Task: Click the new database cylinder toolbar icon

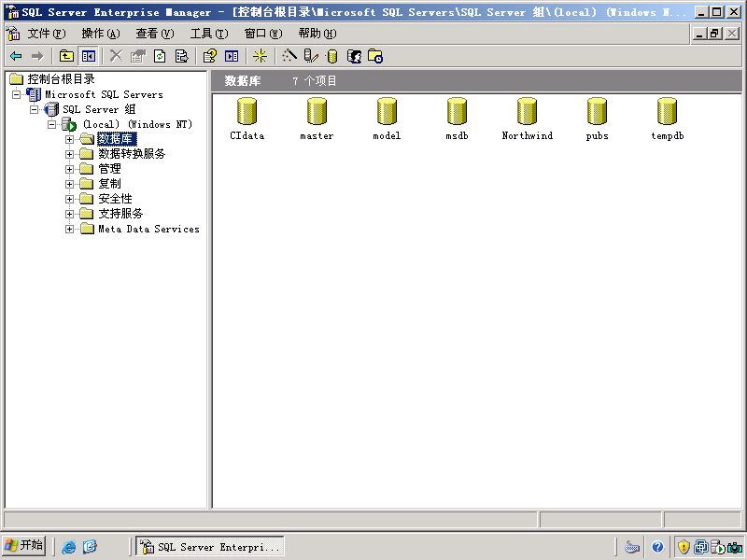Action: pyautogui.click(x=332, y=57)
